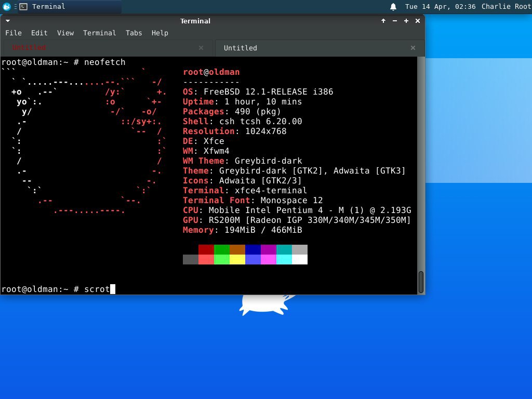Click the 'CPU: Mobile Intel Pentium 4' line
The height and width of the screenshot is (399, 532).
click(297, 210)
